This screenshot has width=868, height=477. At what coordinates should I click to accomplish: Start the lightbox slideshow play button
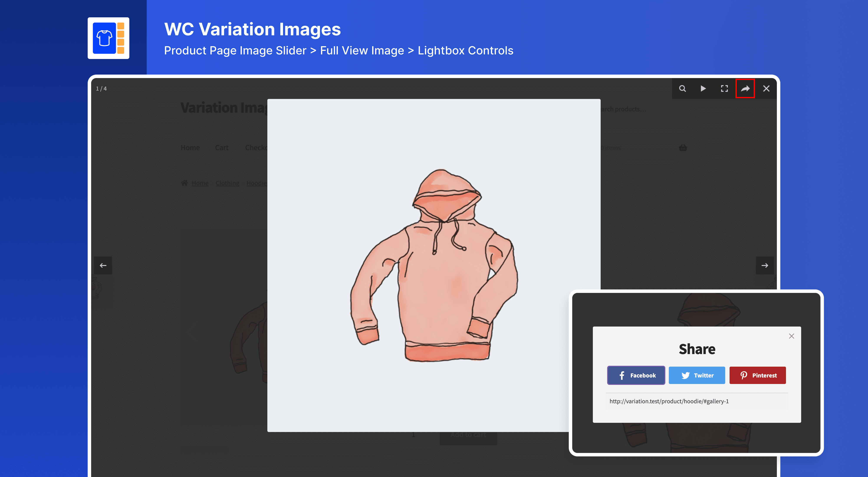point(703,88)
